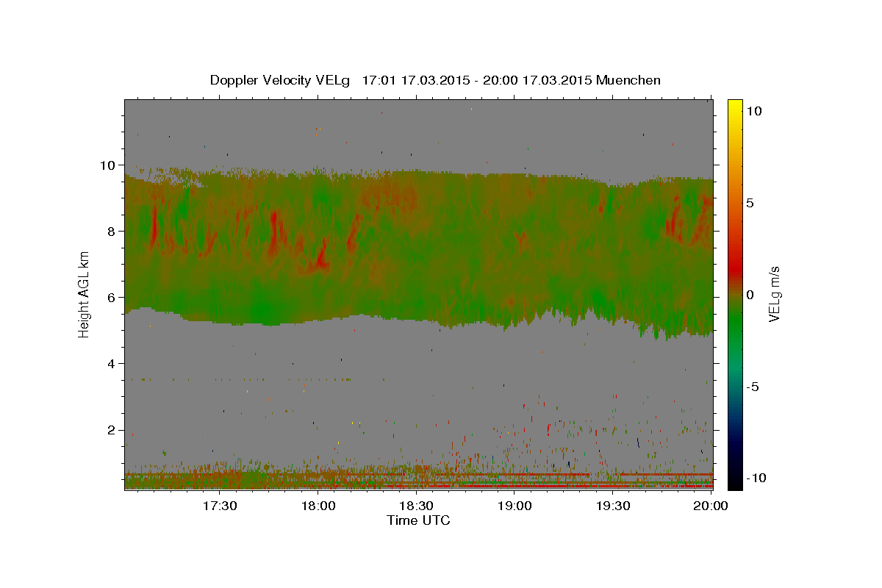Select the 18:30 time tick label
This screenshot has height=588, width=882.
pyautogui.click(x=417, y=506)
